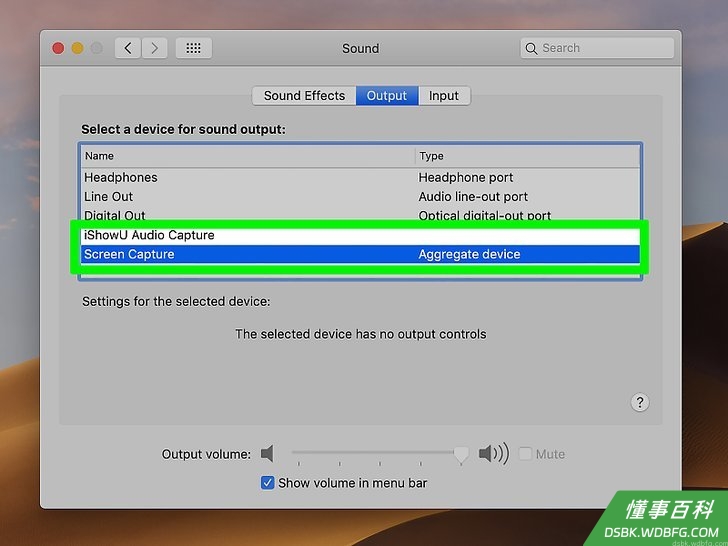728x546 pixels.
Task: Click the magnifier icon in Search field
Action: [531, 48]
